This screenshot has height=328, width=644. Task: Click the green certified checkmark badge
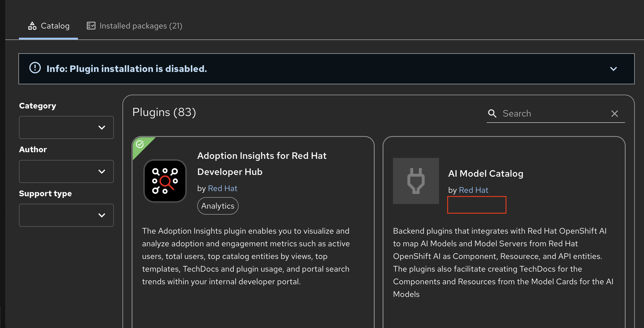pos(140,144)
